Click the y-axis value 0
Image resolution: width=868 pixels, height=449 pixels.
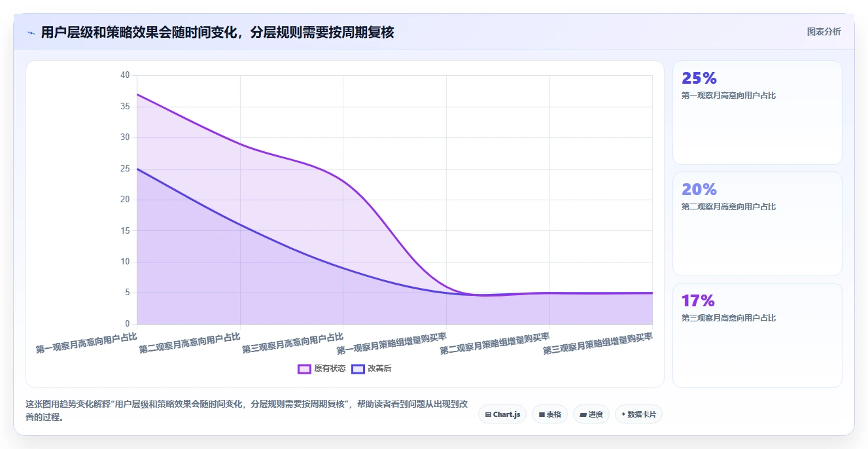[128, 324]
